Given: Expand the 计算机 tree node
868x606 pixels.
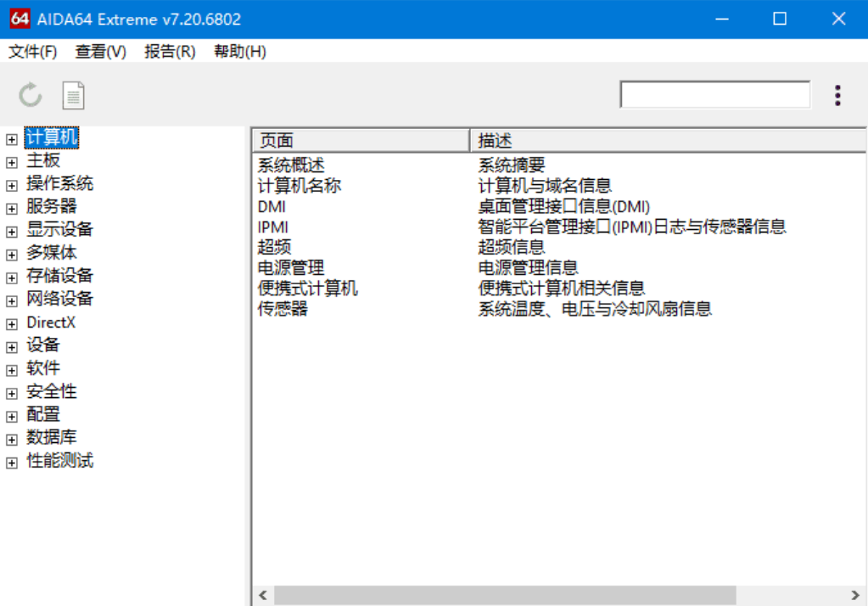Looking at the screenshot, I should click(11, 137).
